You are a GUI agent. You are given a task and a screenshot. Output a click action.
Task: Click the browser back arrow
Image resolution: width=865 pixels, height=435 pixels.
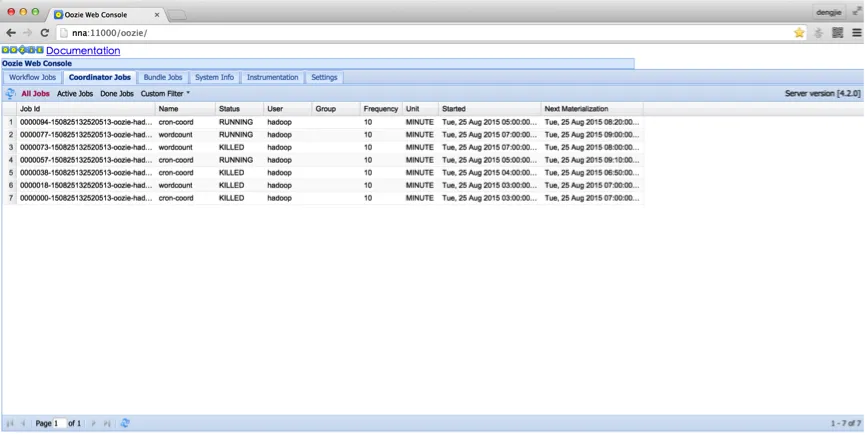pos(11,33)
